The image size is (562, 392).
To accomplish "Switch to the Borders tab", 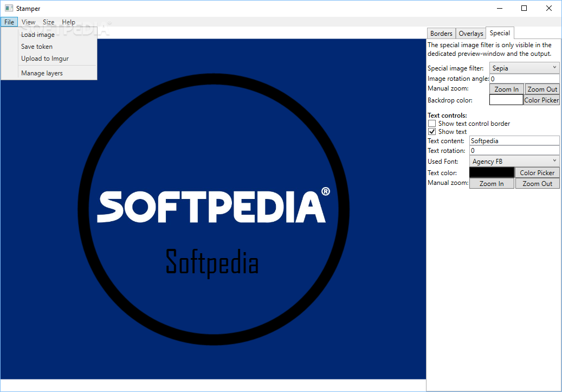I will pyautogui.click(x=441, y=34).
